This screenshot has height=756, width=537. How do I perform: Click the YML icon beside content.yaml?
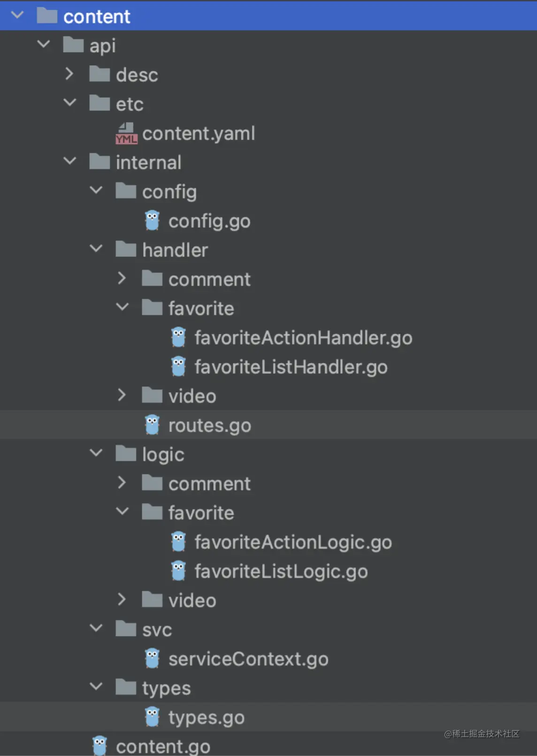(126, 133)
